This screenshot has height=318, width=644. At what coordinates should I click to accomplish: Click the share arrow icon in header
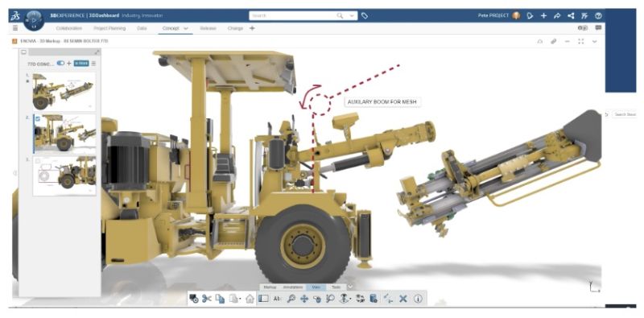click(557, 15)
